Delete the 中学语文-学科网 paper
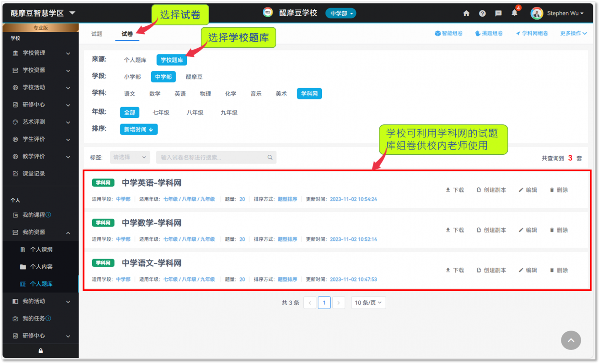 559,270
